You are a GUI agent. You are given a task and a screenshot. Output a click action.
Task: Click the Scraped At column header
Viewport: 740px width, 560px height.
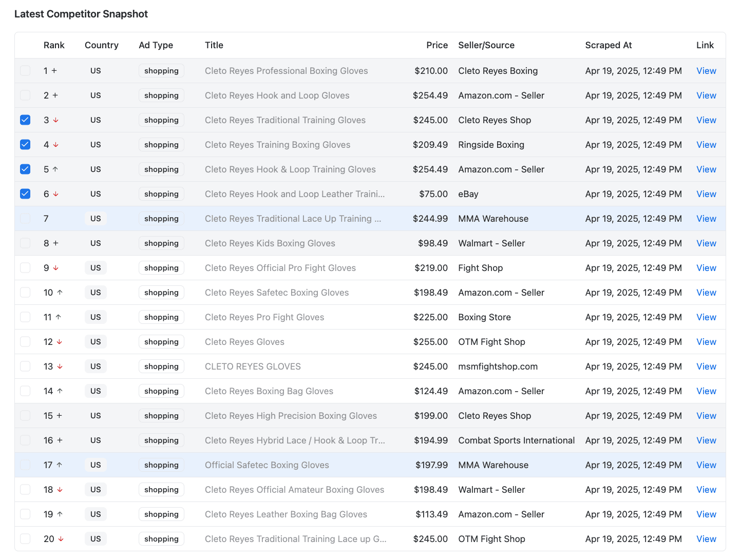pos(609,45)
